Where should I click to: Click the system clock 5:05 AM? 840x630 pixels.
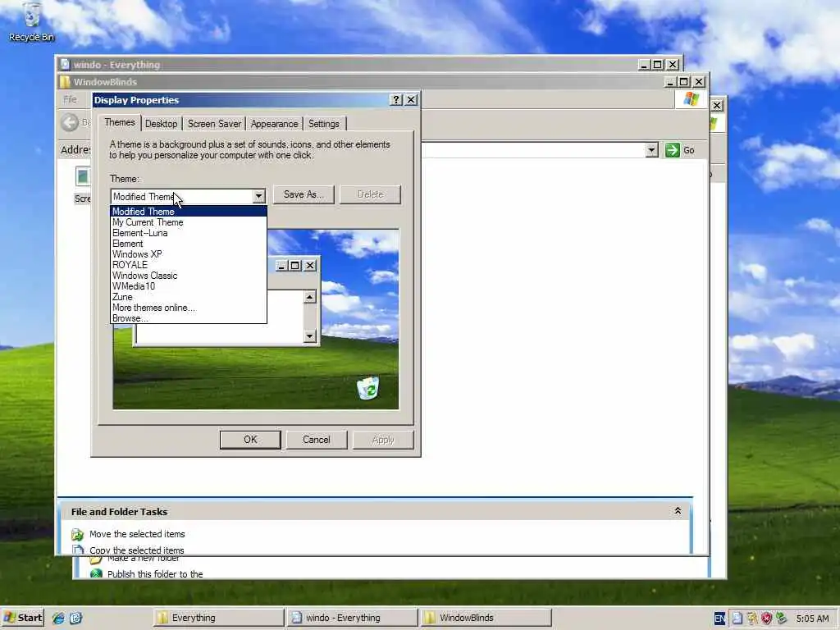coord(812,619)
